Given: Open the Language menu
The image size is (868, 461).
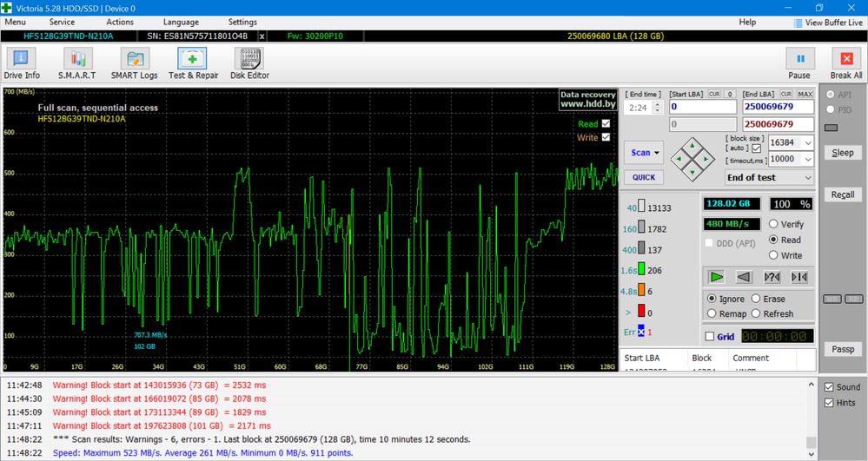Looking at the screenshot, I should [x=181, y=22].
